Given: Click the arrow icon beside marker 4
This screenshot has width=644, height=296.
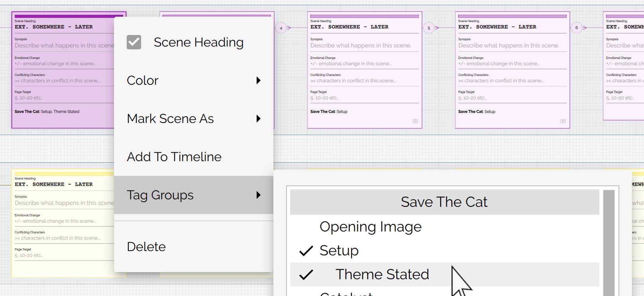Looking at the screenshot, I should tap(289, 28).
